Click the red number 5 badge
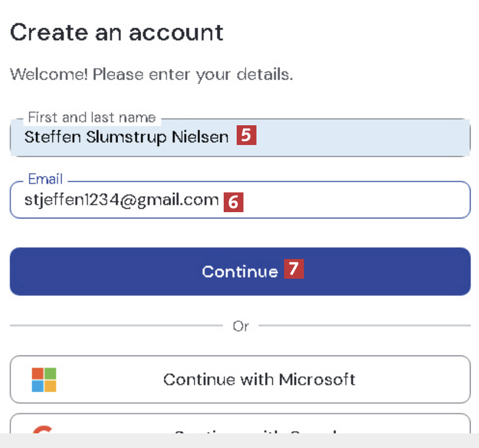 click(x=246, y=136)
